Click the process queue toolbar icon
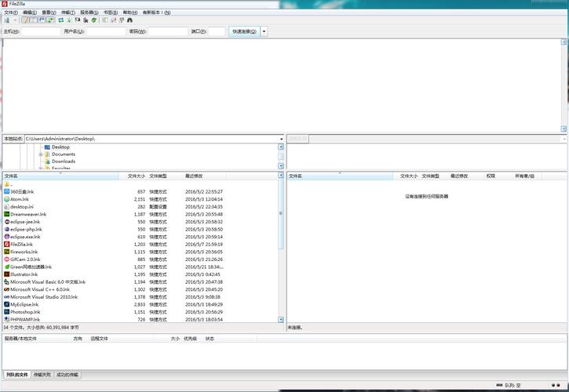 [69, 20]
